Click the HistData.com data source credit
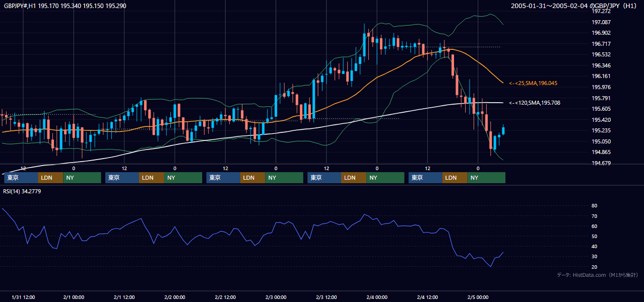 coord(598,275)
